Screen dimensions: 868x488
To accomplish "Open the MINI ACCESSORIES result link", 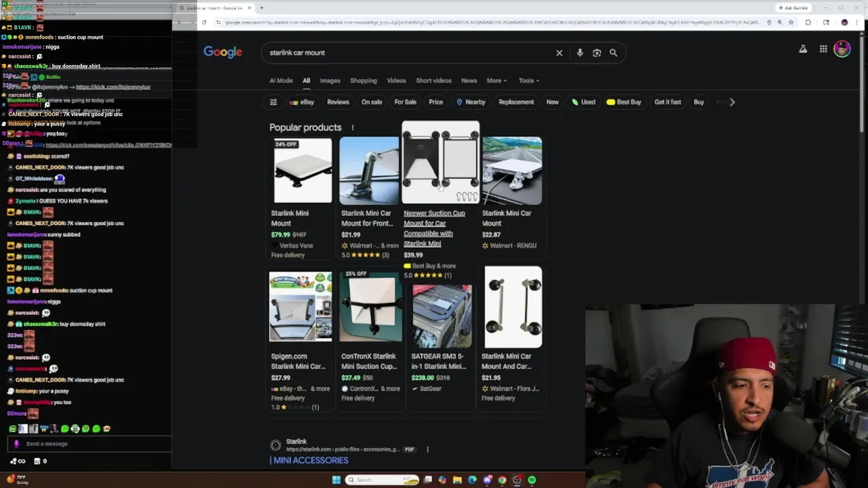I will pos(309,460).
